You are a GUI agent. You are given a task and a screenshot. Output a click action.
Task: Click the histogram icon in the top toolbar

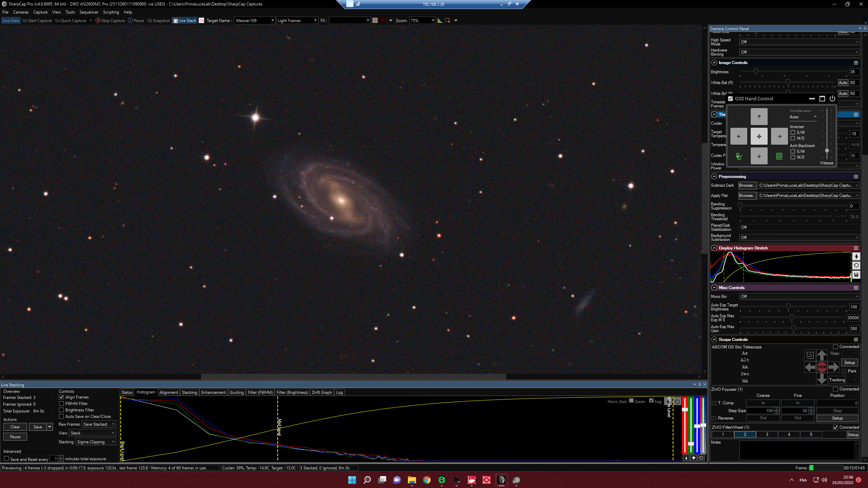click(440, 20)
